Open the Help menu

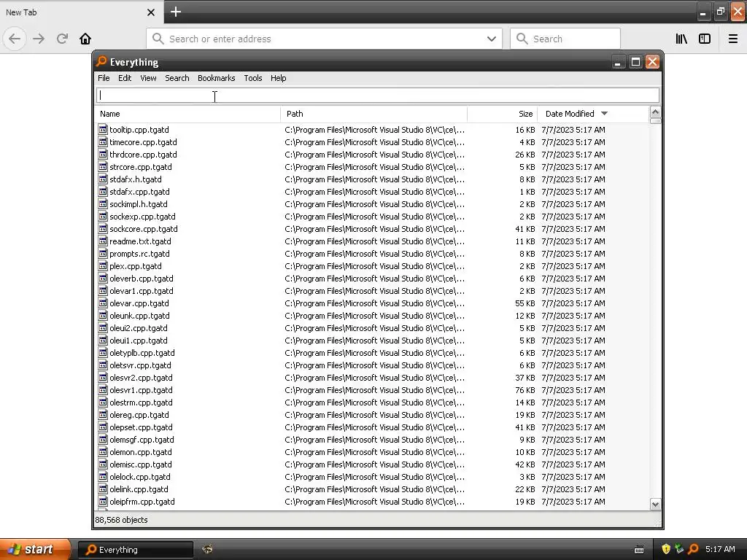pyautogui.click(x=278, y=78)
